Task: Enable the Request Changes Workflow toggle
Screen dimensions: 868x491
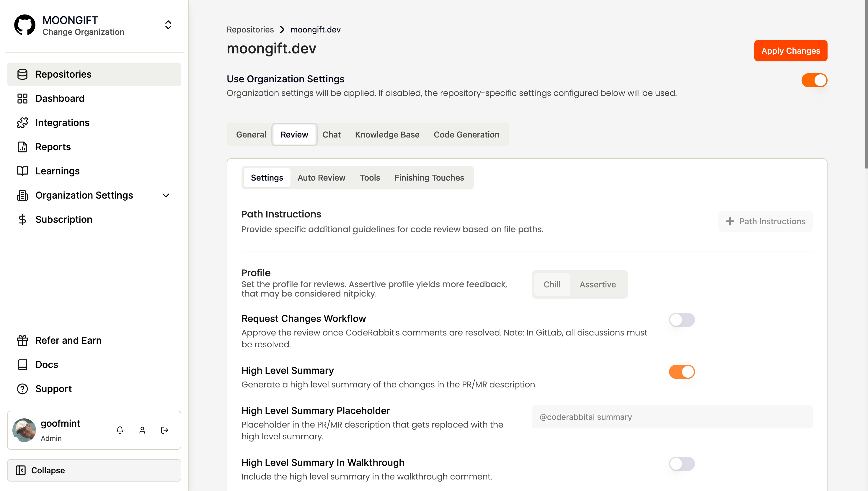Action: (x=681, y=320)
